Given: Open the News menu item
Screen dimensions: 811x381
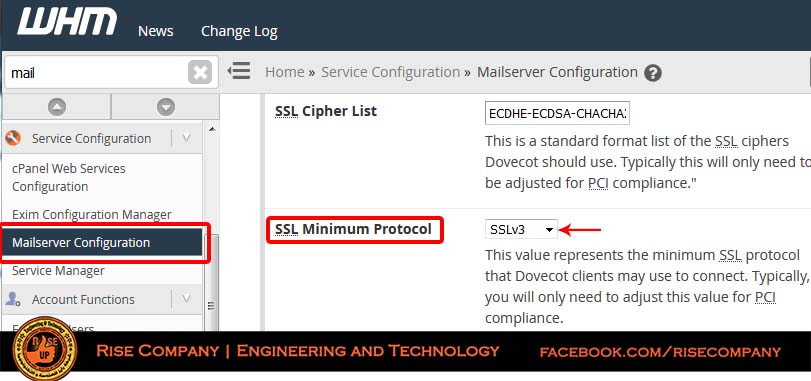Looking at the screenshot, I should pyautogui.click(x=156, y=31).
